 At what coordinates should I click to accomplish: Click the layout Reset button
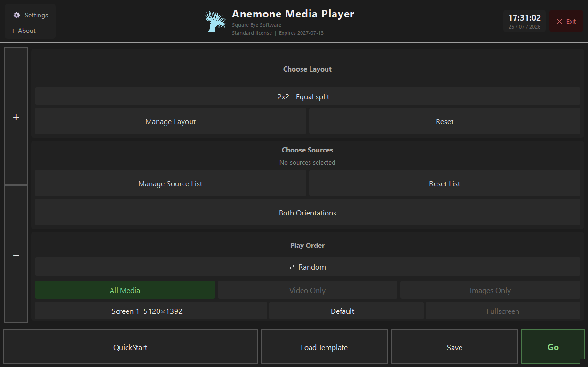(445, 122)
